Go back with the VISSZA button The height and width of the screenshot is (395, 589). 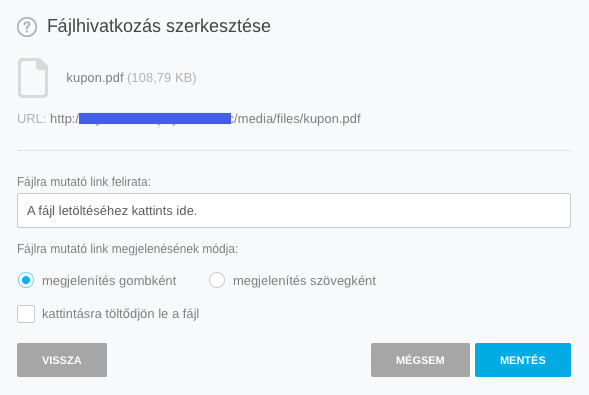click(x=62, y=360)
